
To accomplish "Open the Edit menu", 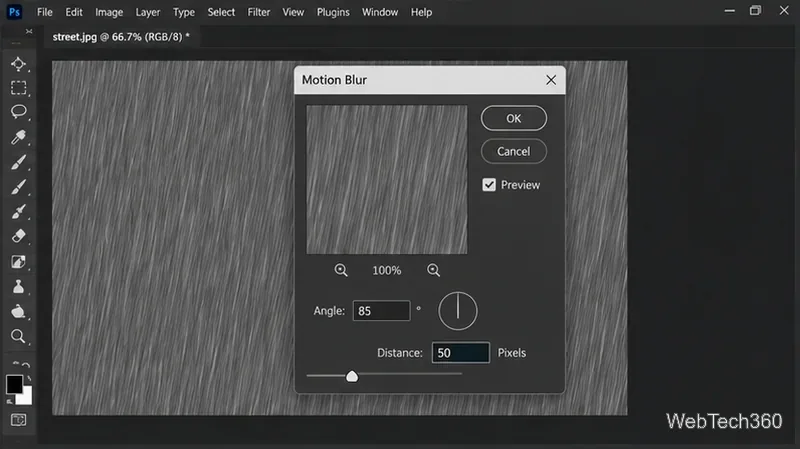I will point(74,12).
